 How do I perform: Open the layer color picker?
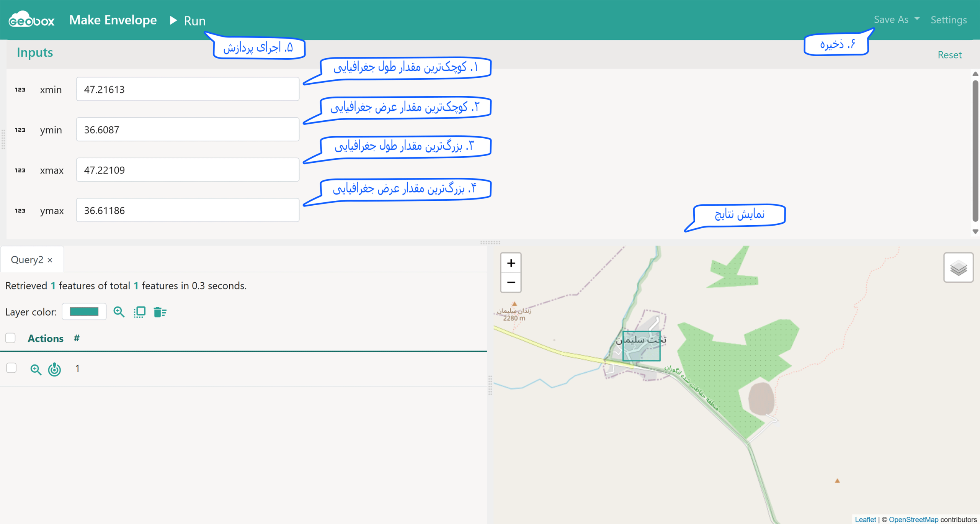[x=84, y=311]
